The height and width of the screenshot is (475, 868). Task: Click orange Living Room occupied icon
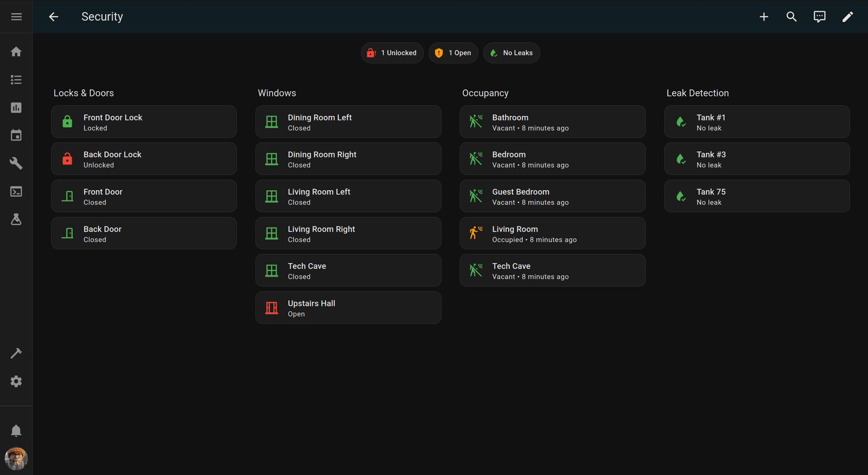(476, 233)
